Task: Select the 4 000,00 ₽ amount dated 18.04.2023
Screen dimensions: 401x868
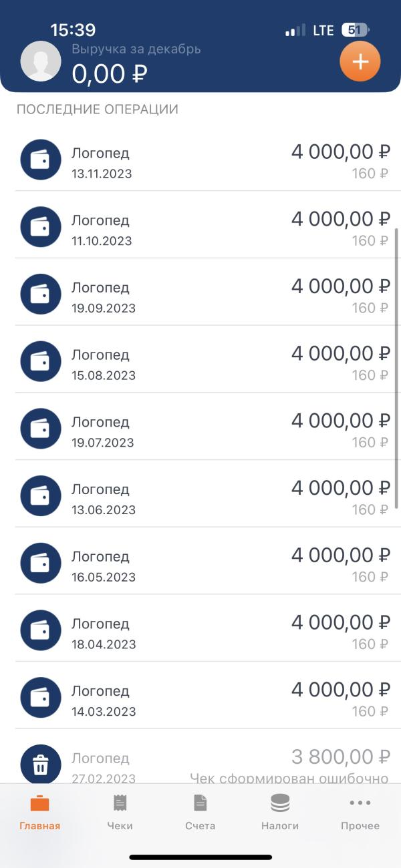Action: pyautogui.click(x=340, y=622)
